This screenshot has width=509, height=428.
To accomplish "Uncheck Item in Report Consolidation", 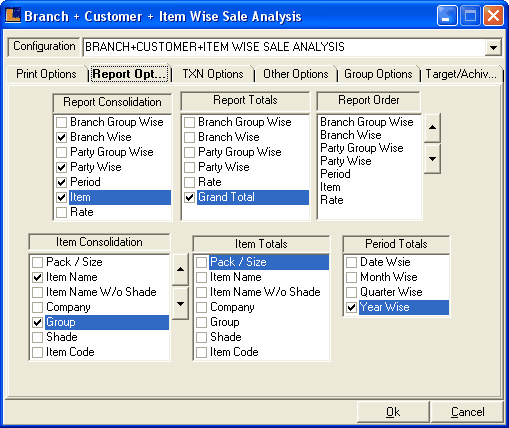I will pos(61,197).
